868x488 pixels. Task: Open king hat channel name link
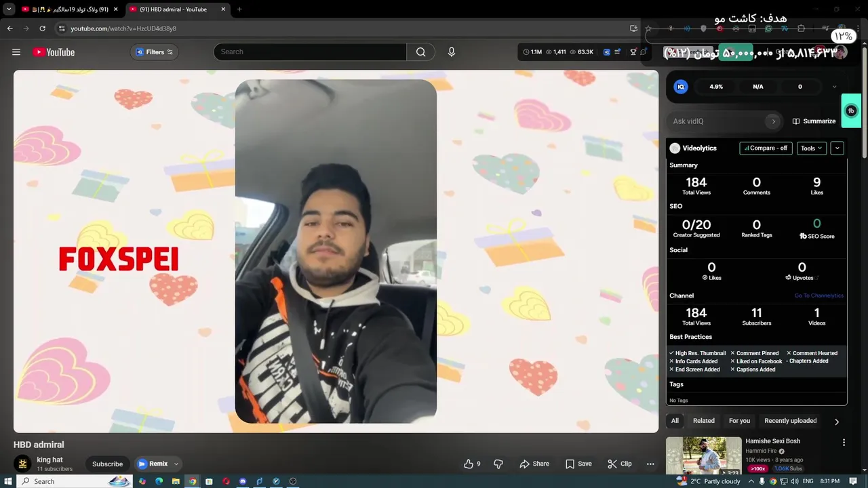tap(50, 460)
